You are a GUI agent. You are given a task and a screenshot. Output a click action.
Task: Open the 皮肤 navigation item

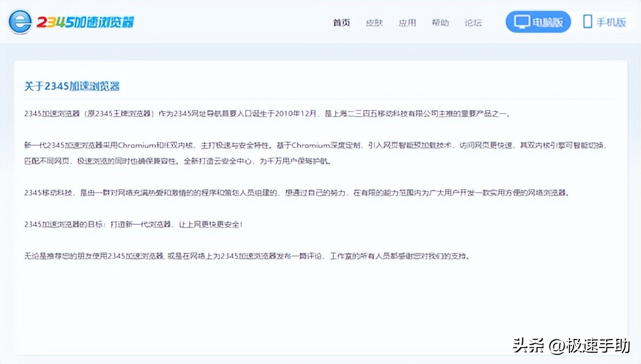374,22
